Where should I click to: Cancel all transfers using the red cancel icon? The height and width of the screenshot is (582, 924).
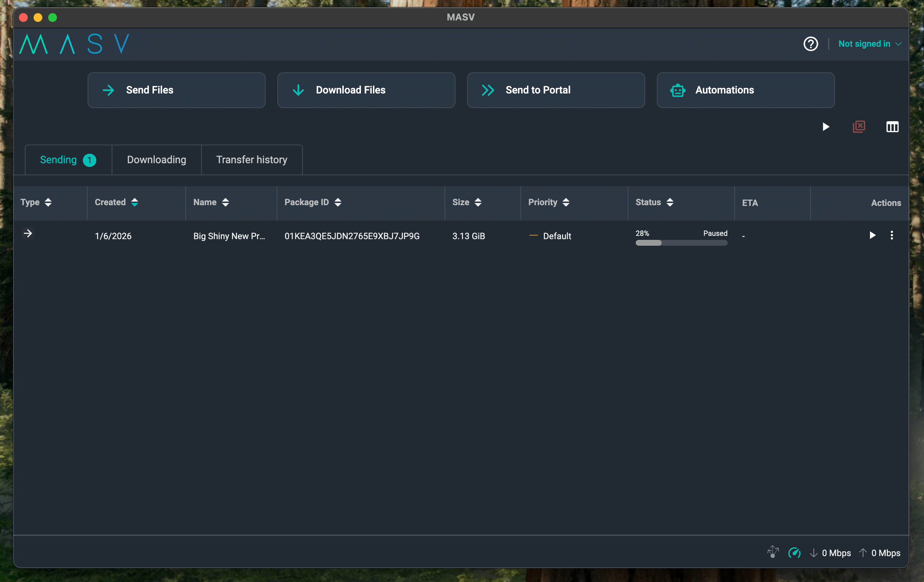859,127
